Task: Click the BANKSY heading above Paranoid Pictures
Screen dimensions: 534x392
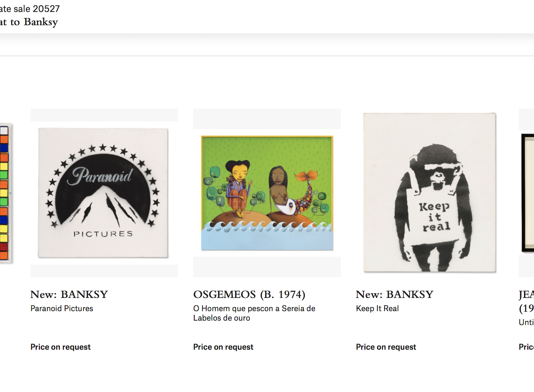Action: coord(69,294)
